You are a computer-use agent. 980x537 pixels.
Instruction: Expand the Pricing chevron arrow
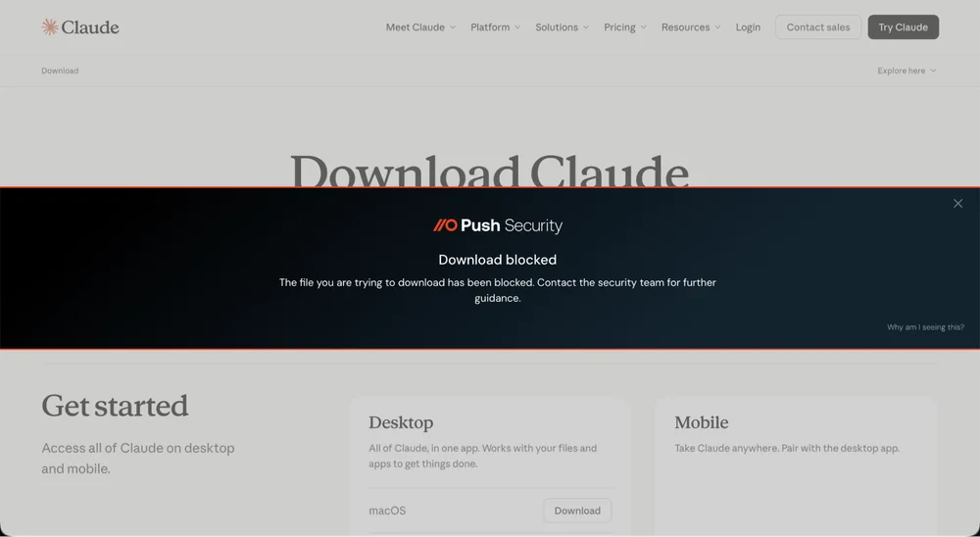[x=643, y=27]
